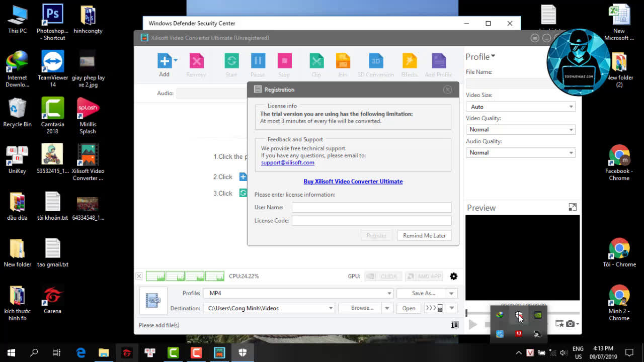Open the UniKey desktop shortcut
Screen dimensions: 644x362
(17, 159)
